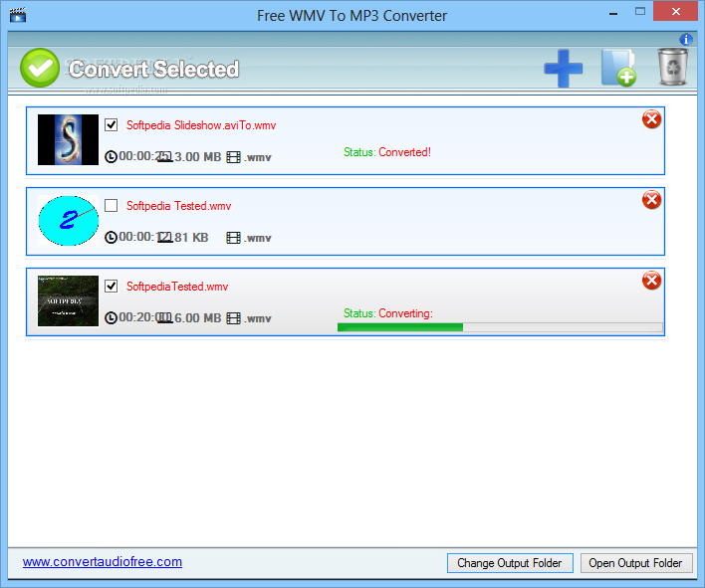
Task: Click the clock icon in Slideshow row
Action: coord(111,157)
